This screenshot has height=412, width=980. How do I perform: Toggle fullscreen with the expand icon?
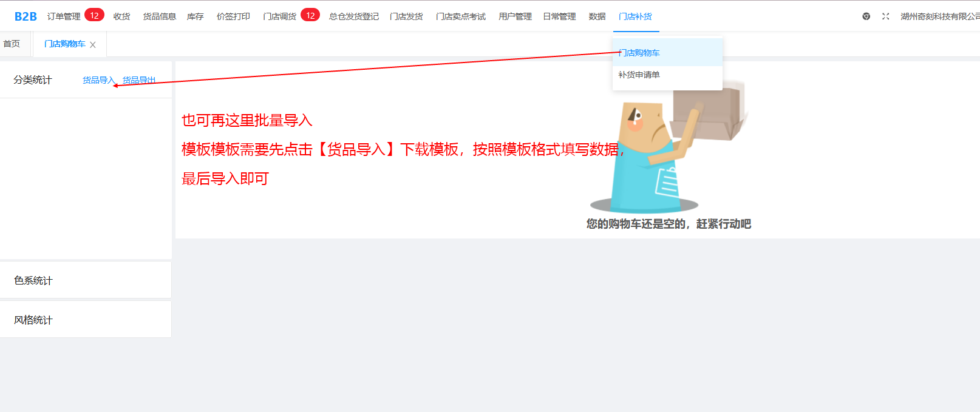click(885, 16)
